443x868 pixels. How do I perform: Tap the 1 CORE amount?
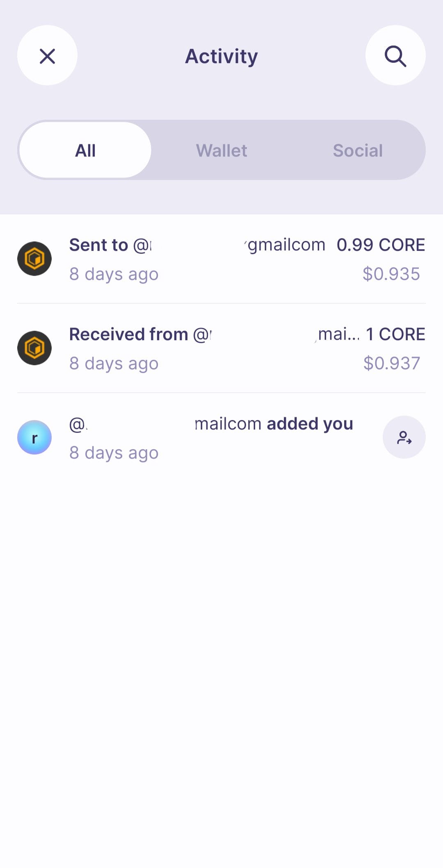(395, 334)
